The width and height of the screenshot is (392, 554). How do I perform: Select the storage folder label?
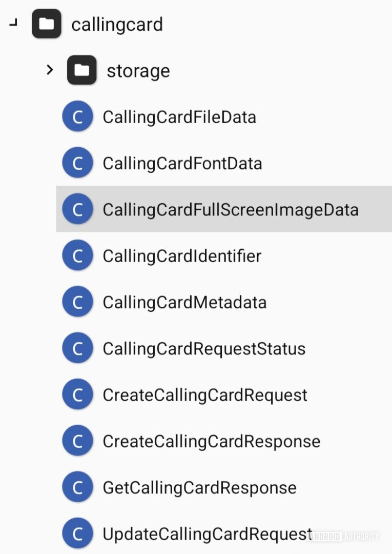138,70
